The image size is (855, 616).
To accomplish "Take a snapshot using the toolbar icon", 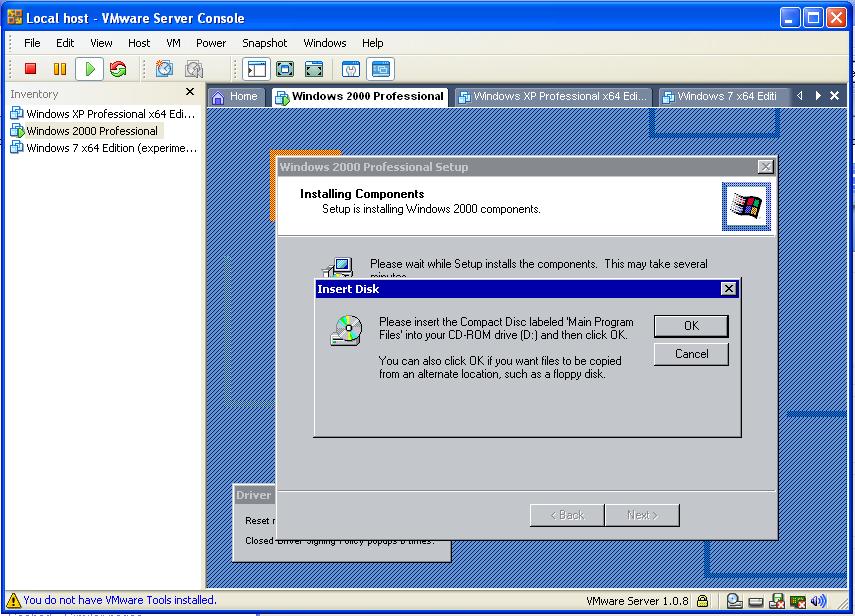I will (x=164, y=69).
